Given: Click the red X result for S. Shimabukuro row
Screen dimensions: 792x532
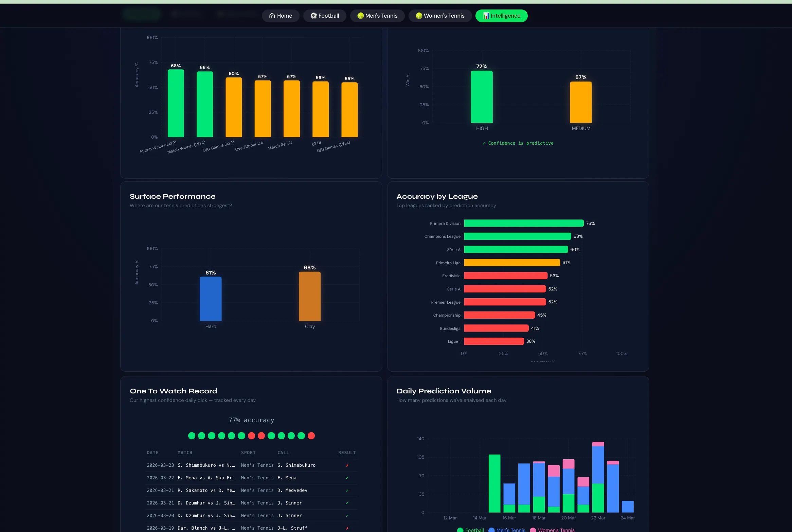Looking at the screenshot, I should pos(347,465).
